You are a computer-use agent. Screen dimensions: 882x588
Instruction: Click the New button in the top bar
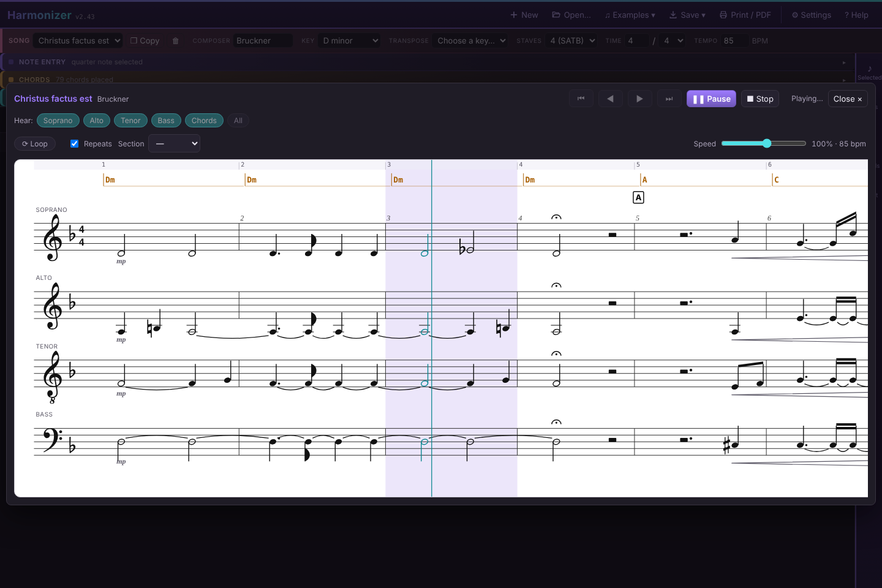tap(524, 15)
